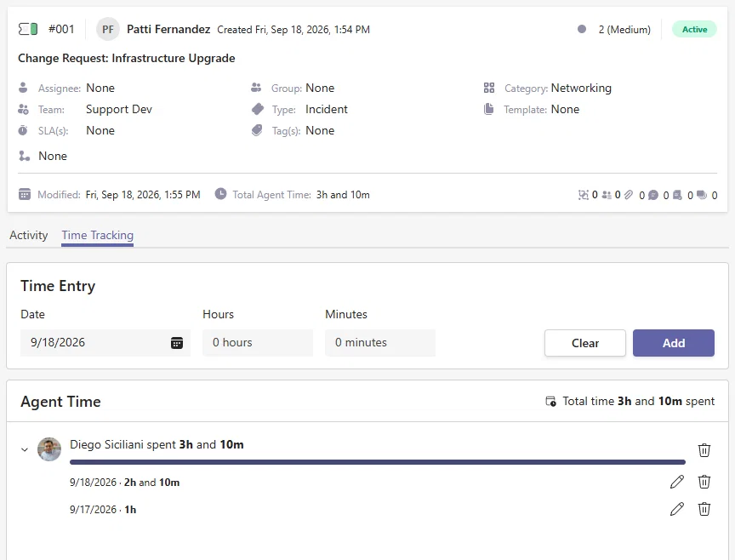Click the linked-items icon in footer counts
Screen dimensions: 735x560
click(583, 195)
